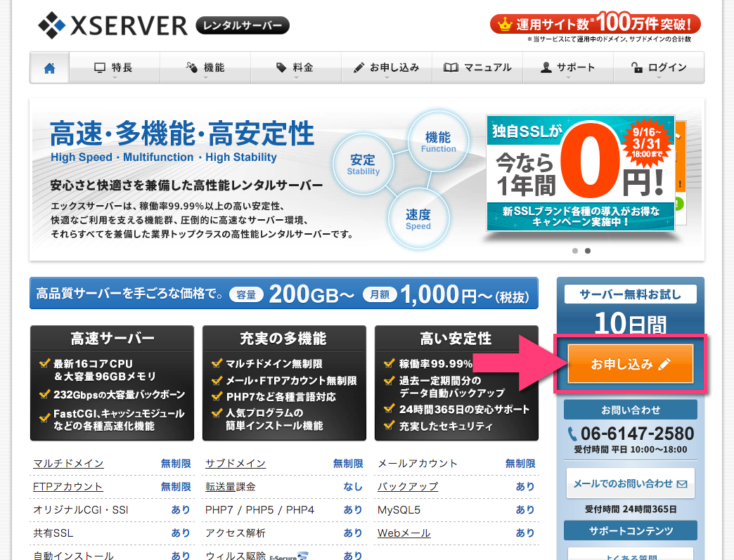Image resolution: width=734 pixels, height=560 pixels.
Task: Open the 転送量課金 link
Action: pyautogui.click(x=231, y=486)
